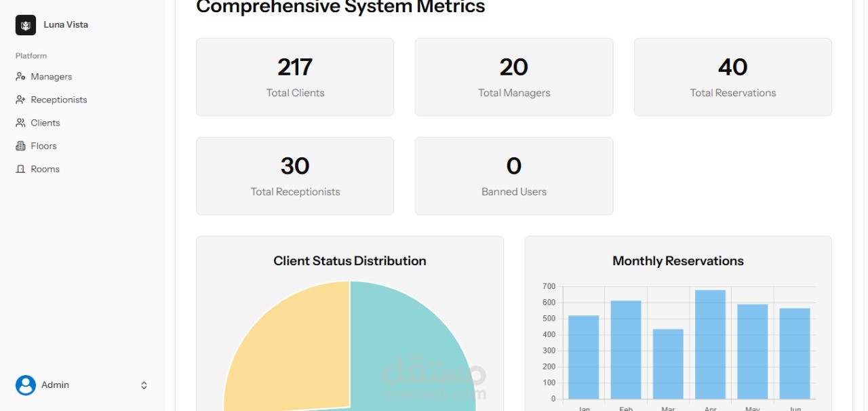Click the Managers sidebar icon
The width and height of the screenshot is (868, 411).
20,77
